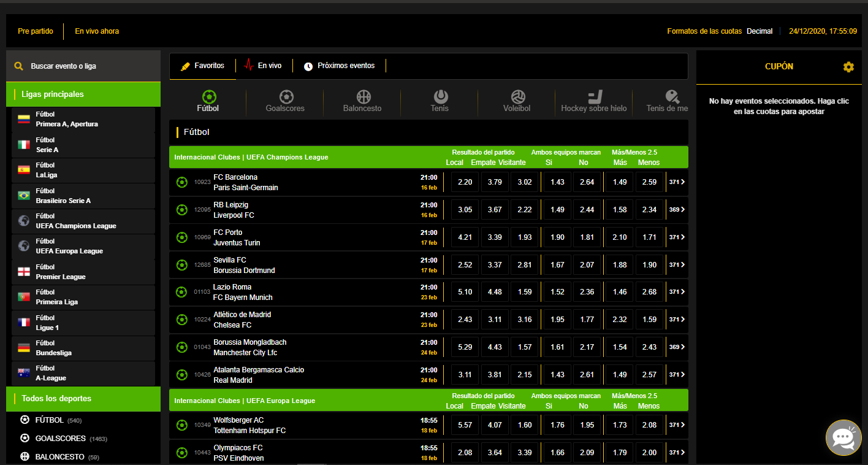The width and height of the screenshot is (868, 465).
Task: Click football icon for Borussia Mongladbach match
Action: point(182,347)
